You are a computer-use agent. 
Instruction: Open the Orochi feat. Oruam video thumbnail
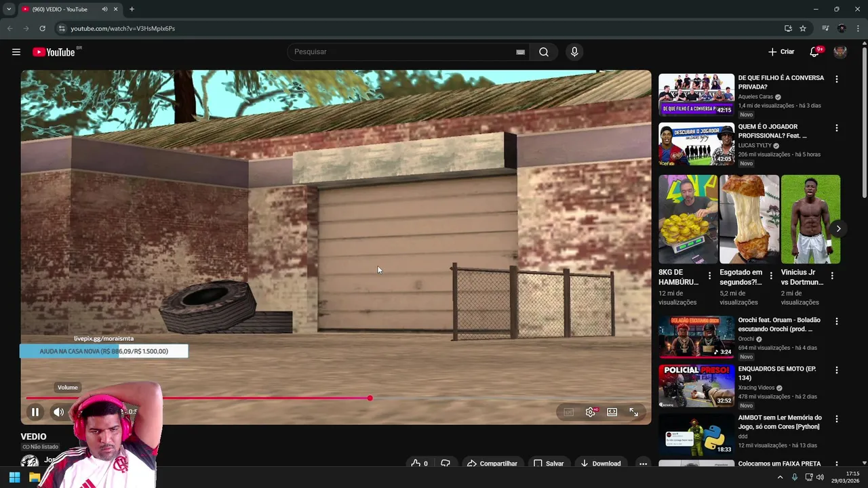click(696, 337)
